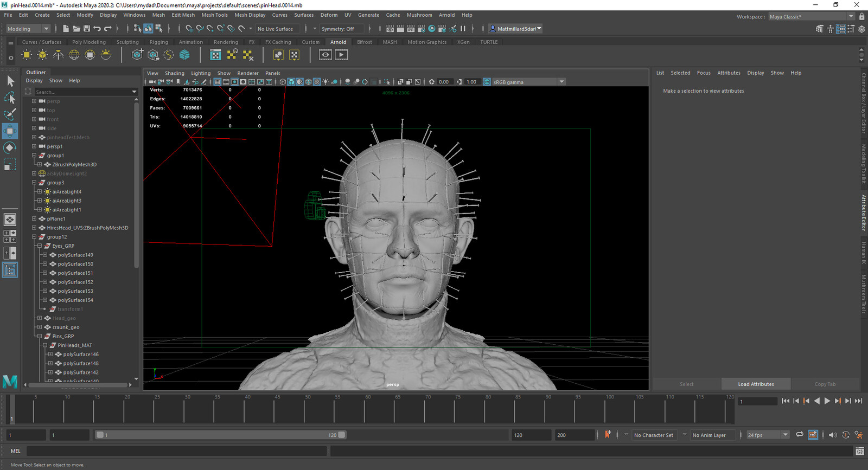Screen dimensions: 868x470
Task: Collapse Eyes_GRP in Outliner
Action: [40, 246]
